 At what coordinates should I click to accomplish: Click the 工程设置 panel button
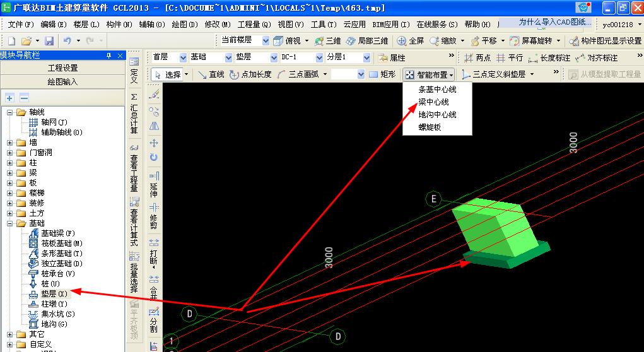63,68
